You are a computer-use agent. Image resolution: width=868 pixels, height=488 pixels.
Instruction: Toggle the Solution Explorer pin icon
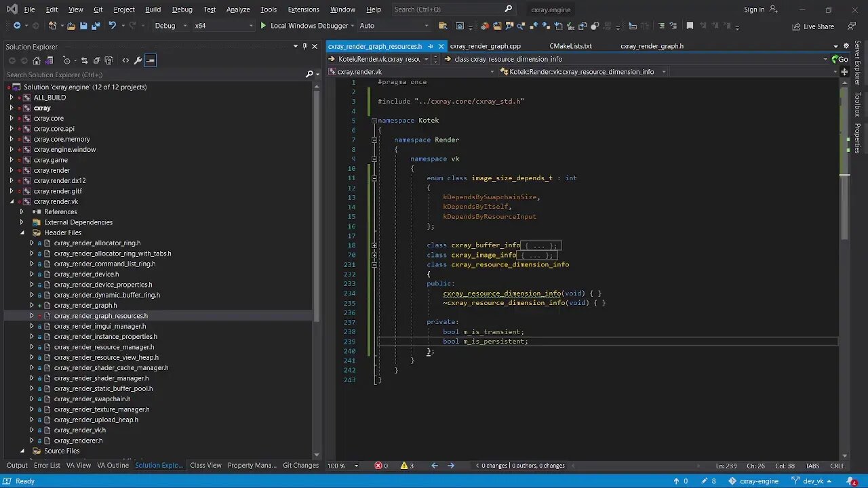305,46
